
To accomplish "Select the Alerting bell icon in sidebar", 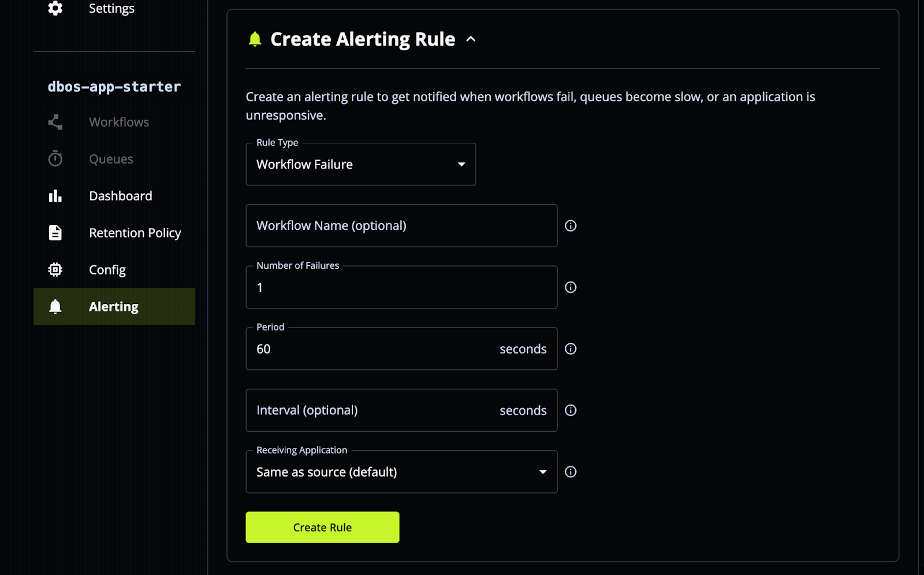I will point(54,306).
